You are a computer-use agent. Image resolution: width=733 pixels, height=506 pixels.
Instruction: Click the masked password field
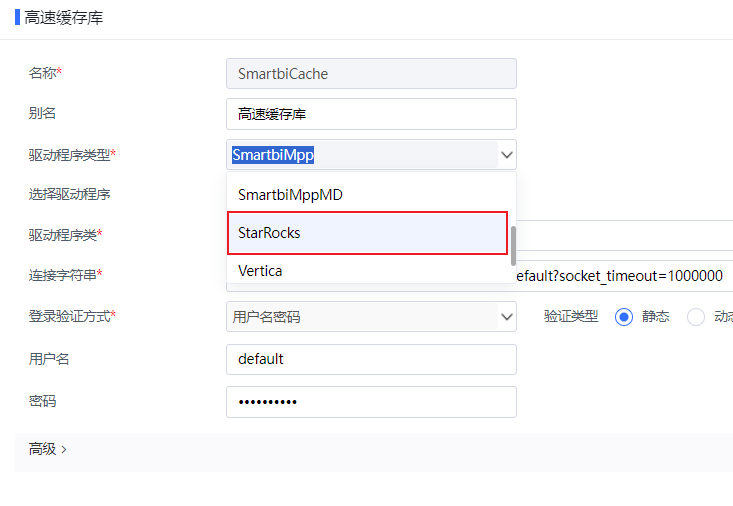coord(371,402)
